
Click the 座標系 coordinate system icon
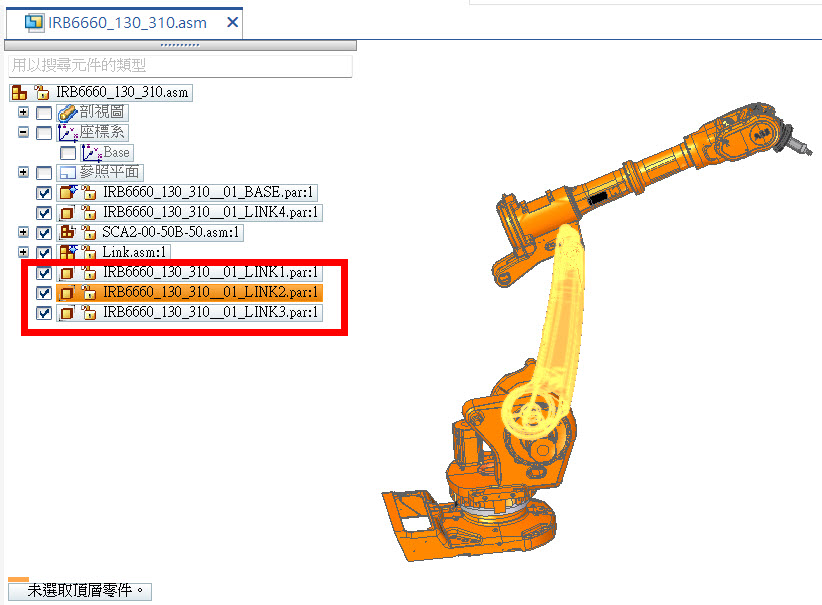(68, 133)
